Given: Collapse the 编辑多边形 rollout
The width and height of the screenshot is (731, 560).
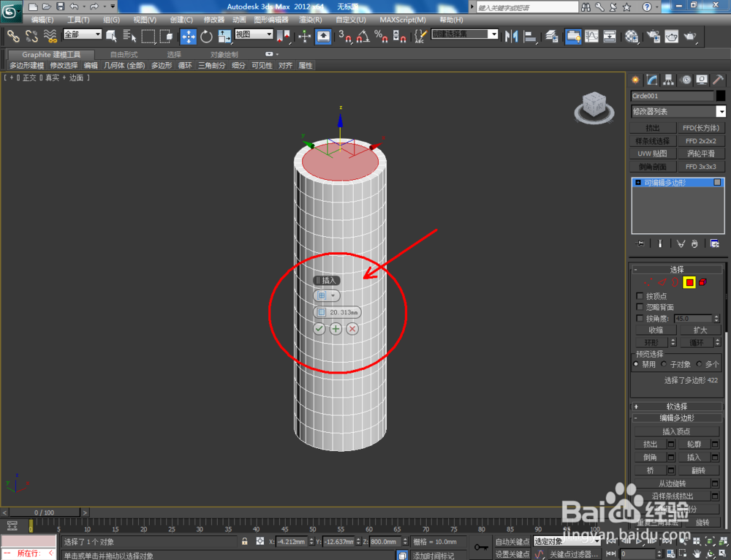Looking at the screenshot, I should (x=676, y=417).
